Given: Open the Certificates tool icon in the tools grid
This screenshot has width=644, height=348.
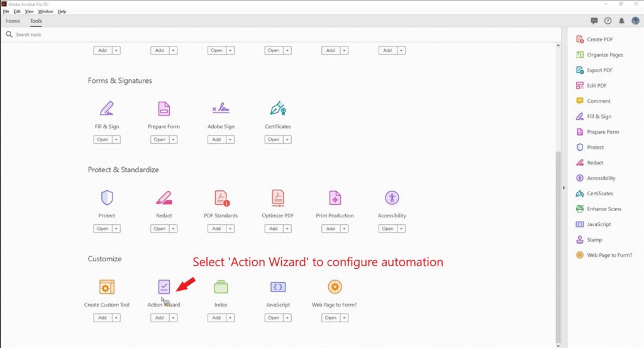Looking at the screenshot, I should (x=278, y=109).
